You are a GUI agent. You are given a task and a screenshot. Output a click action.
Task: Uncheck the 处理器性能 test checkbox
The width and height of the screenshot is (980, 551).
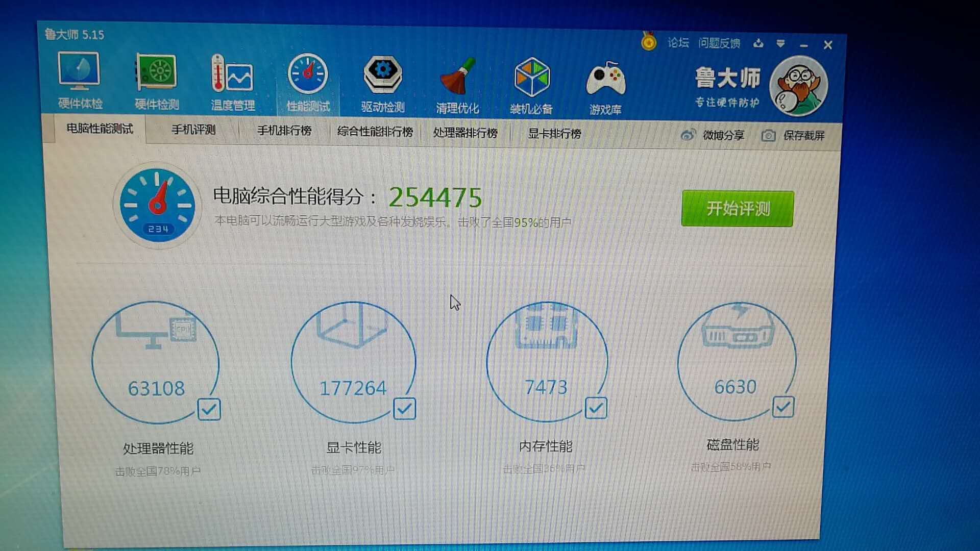[209, 409]
